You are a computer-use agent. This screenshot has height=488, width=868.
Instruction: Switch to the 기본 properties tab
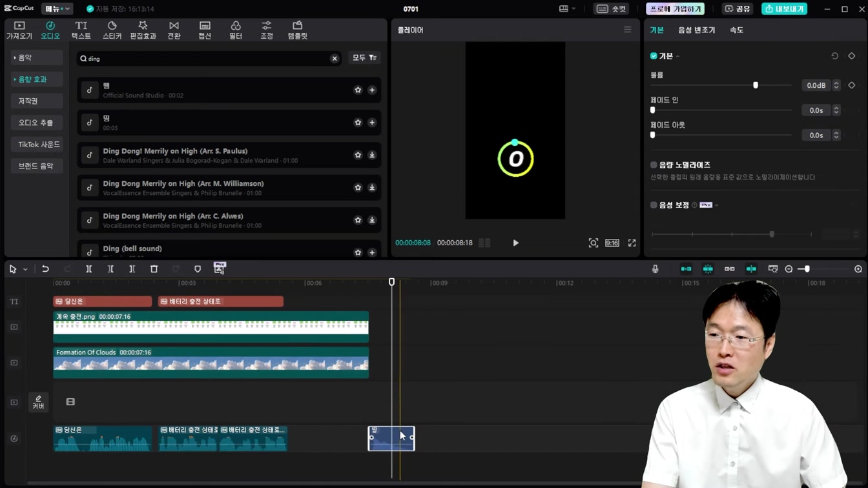[657, 30]
